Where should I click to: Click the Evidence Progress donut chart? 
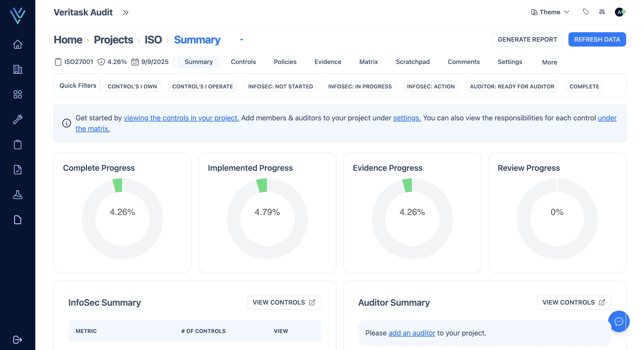(x=412, y=219)
